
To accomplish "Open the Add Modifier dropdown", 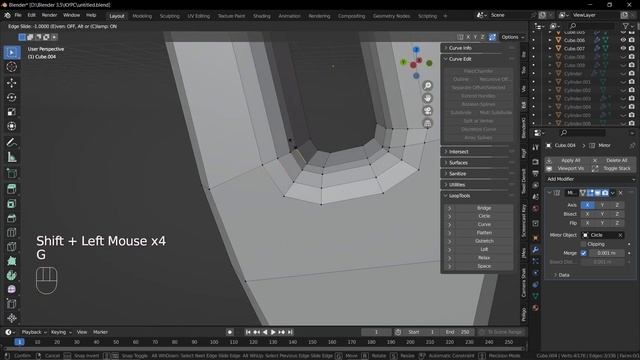I will point(590,179).
